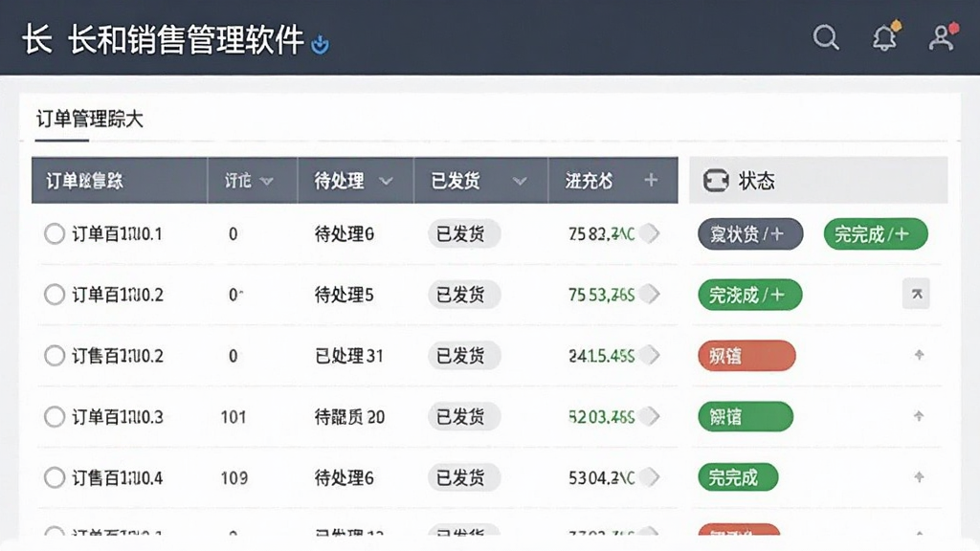This screenshot has height=551, width=980.
Task: Click the icon beside 状态 header
Action: [x=716, y=181]
